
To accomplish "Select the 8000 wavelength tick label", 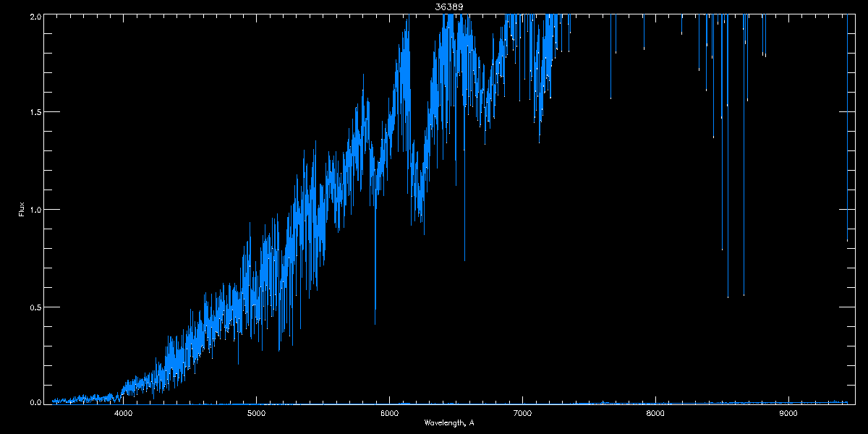I will [655, 414].
